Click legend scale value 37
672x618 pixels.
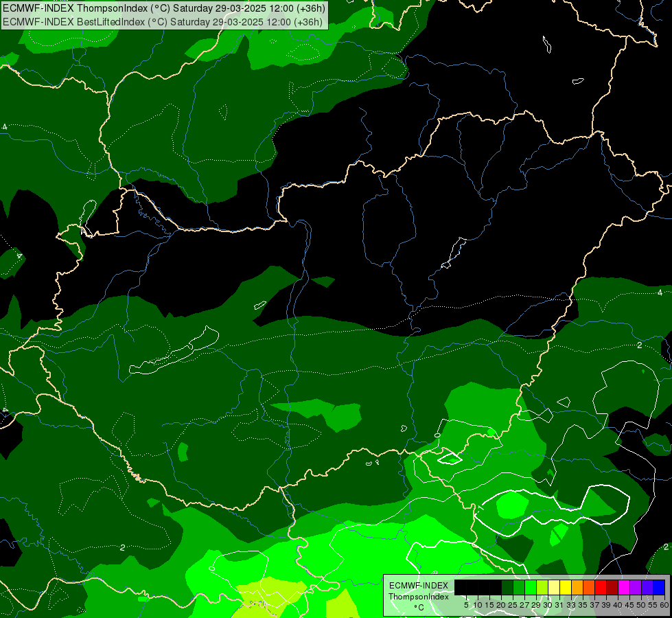(594, 605)
